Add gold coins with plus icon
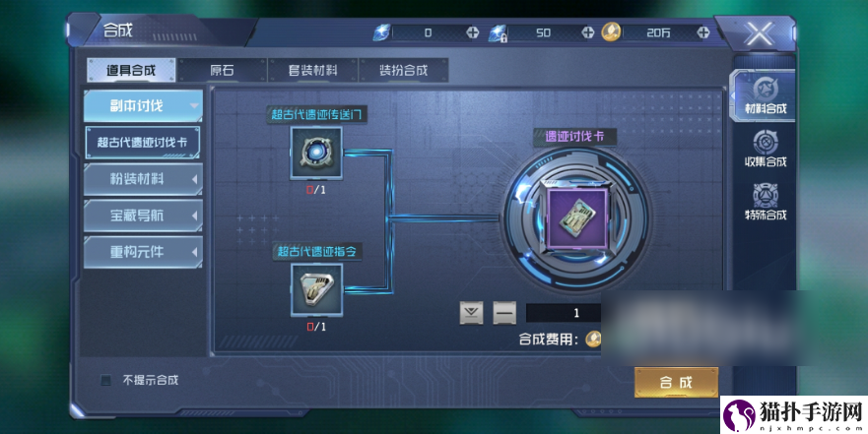The width and height of the screenshot is (868, 434). click(x=703, y=32)
